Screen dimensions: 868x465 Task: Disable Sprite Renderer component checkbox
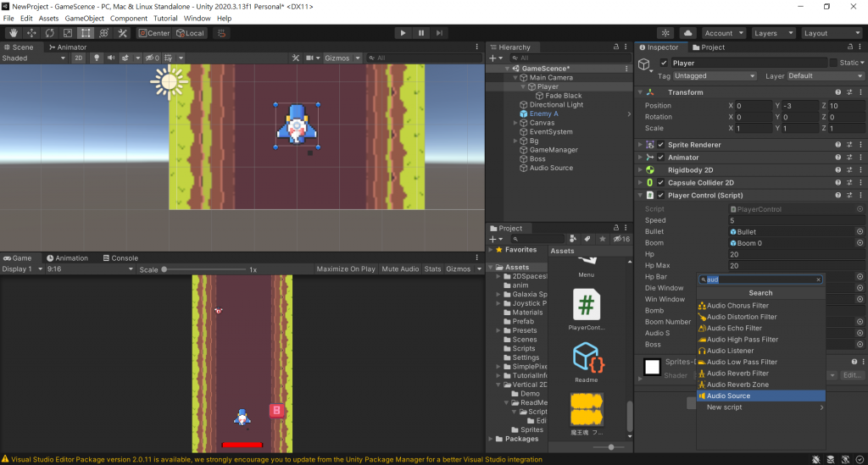point(661,145)
